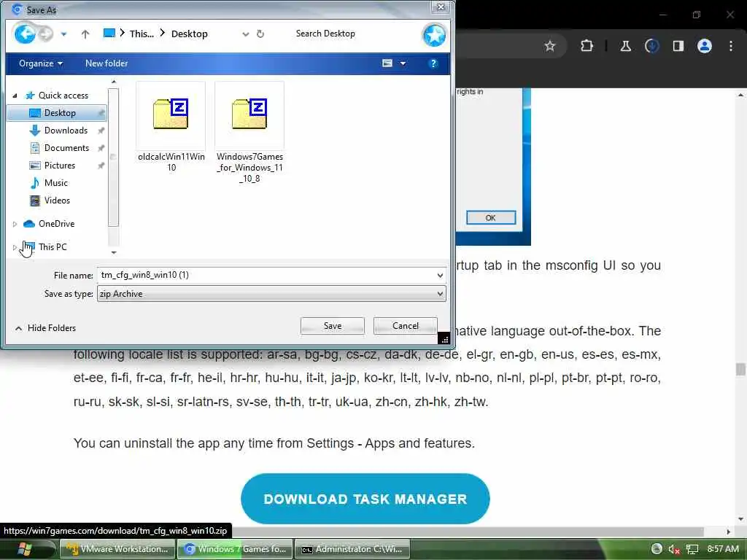This screenshot has width=747, height=560.
Task: Select Quick access in navigation pane
Action: (63, 96)
